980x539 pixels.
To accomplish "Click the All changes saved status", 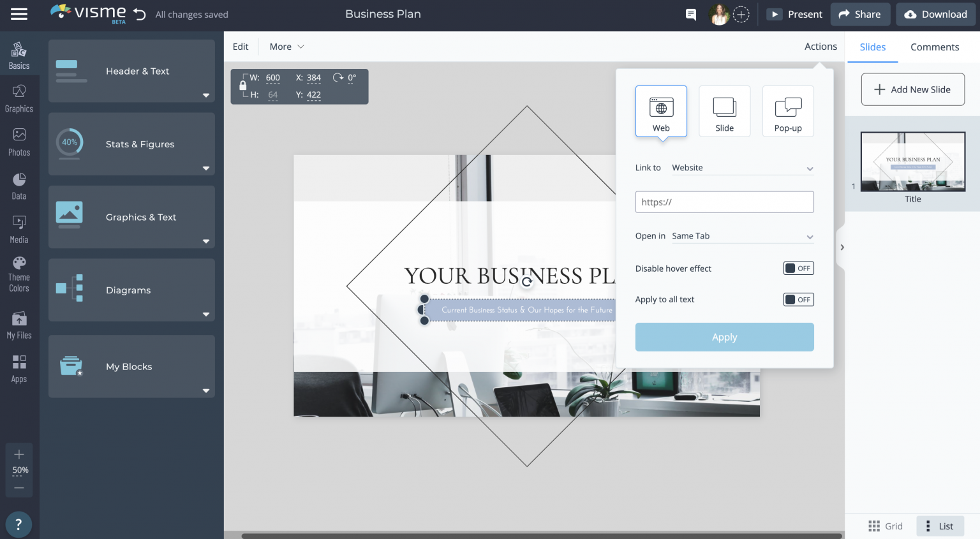I will (191, 15).
